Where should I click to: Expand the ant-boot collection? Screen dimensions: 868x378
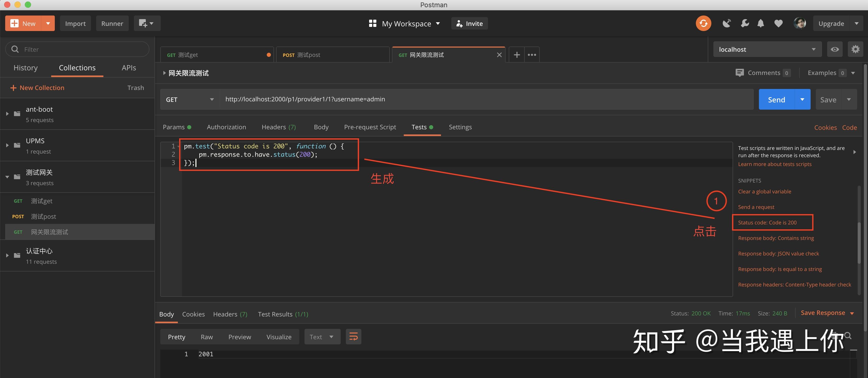click(x=7, y=114)
